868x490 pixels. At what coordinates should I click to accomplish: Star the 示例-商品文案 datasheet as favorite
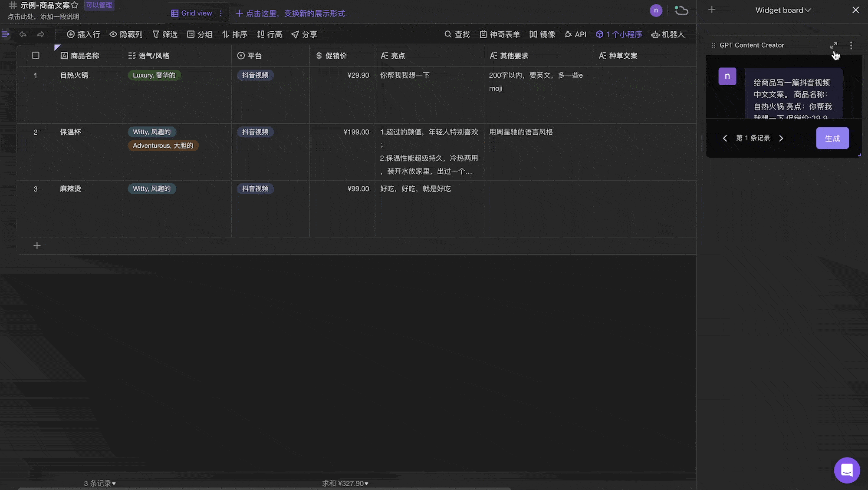[75, 5]
